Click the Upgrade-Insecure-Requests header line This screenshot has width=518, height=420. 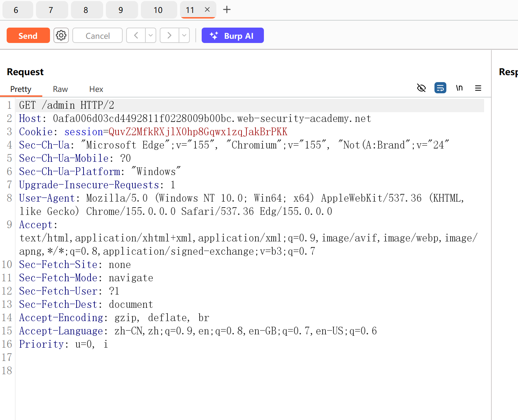pos(97,185)
